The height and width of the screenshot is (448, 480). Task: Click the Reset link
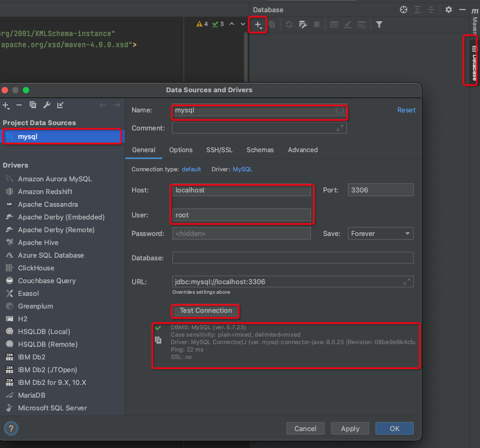[x=406, y=110]
